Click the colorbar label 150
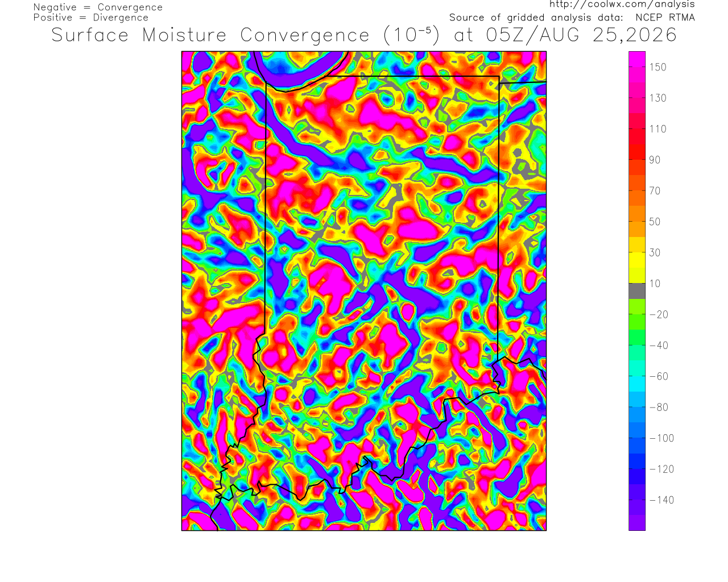Viewport: 728px width, 582px height. [658, 67]
